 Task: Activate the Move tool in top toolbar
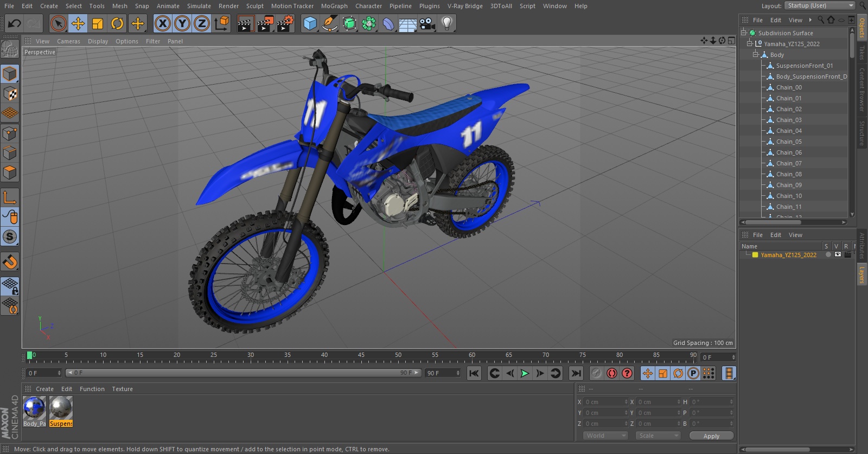point(78,23)
